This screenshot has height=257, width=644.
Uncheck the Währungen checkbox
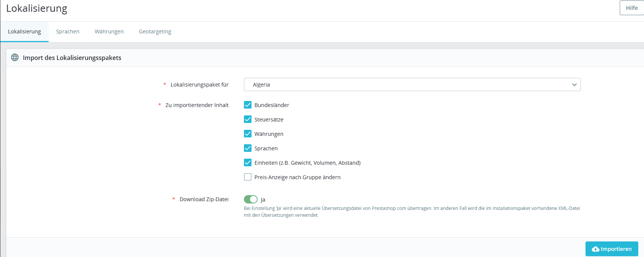click(248, 134)
